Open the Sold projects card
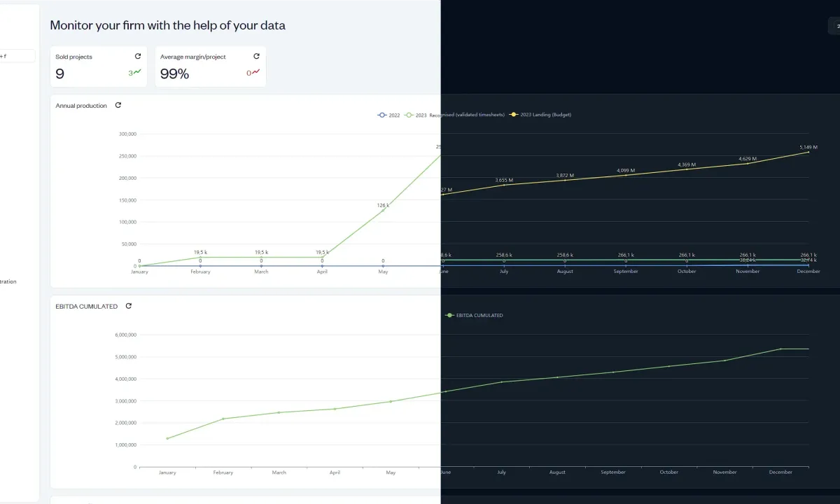This screenshot has height=504, width=840. pos(99,66)
